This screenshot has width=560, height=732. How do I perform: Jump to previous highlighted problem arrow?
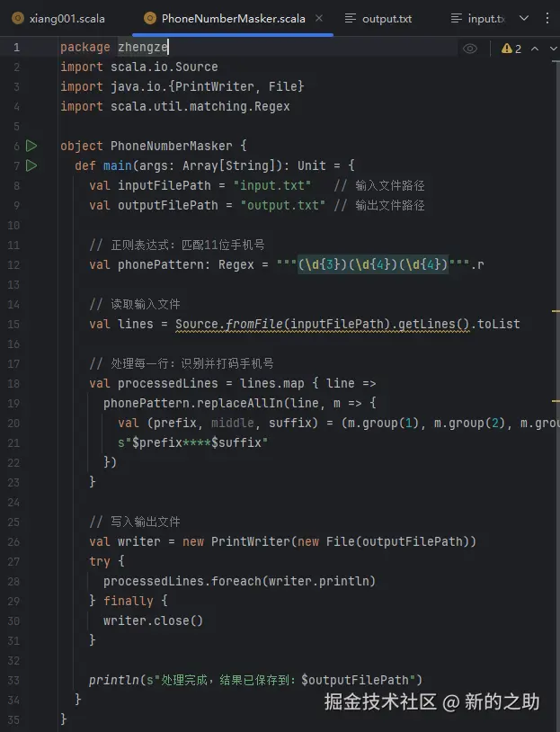pos(535,49)
